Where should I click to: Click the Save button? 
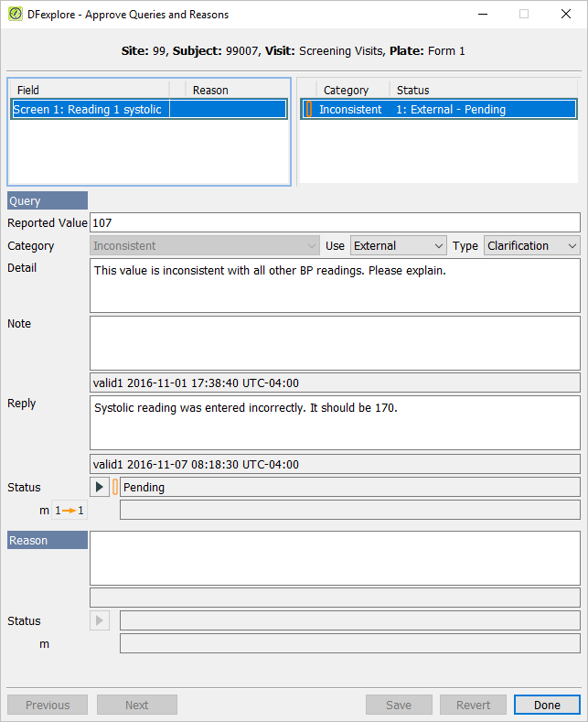399,705
